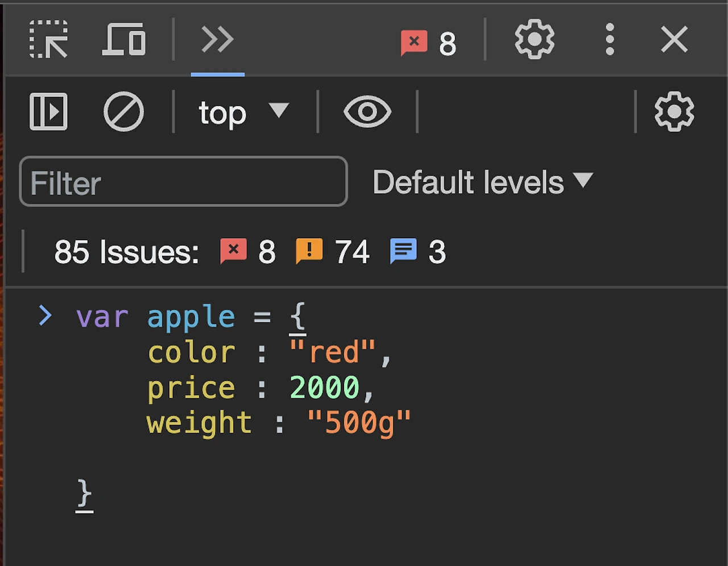This screenshot has width=728, height=566.
Task: Open DevTools settings gear in top bar
Action: [x=534, y=40]
